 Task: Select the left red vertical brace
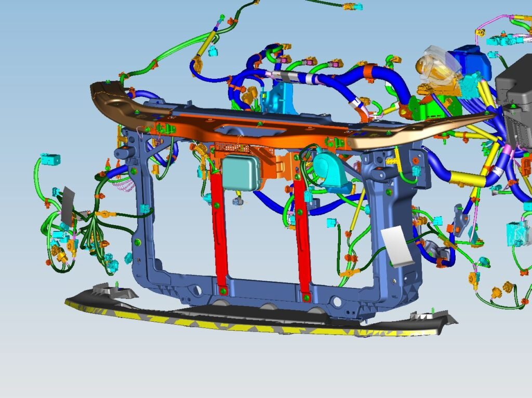tap(218, 234)
